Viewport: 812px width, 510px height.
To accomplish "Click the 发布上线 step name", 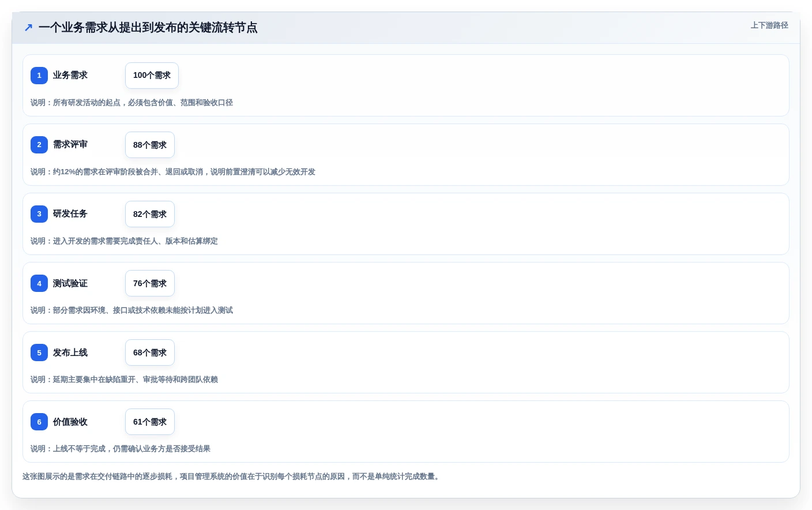I will [x=70, y=352].
